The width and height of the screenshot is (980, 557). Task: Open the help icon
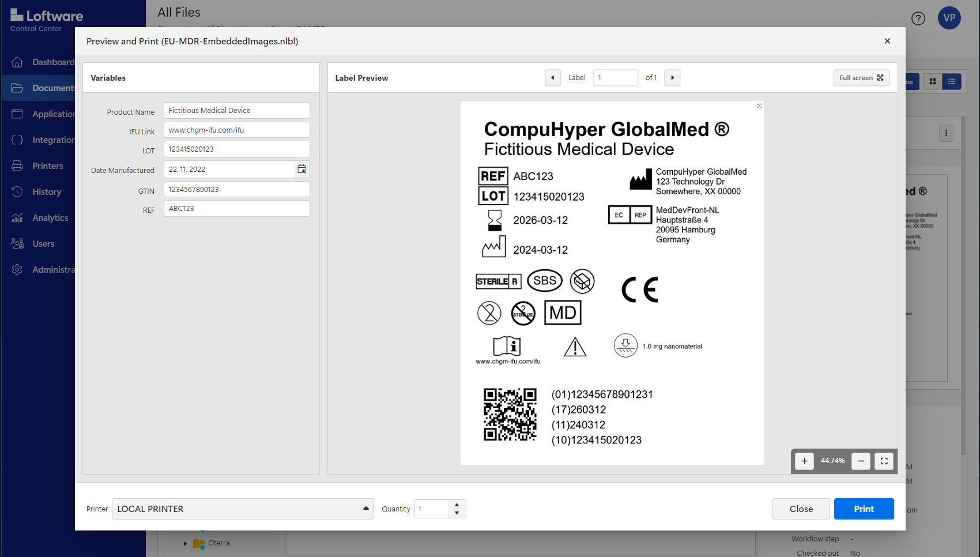918,18
